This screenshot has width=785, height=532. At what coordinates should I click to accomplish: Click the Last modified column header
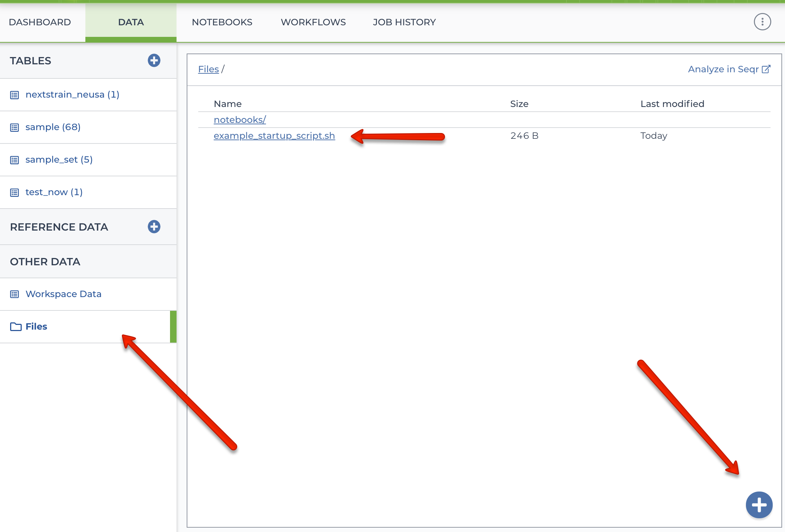coord(672,104)
